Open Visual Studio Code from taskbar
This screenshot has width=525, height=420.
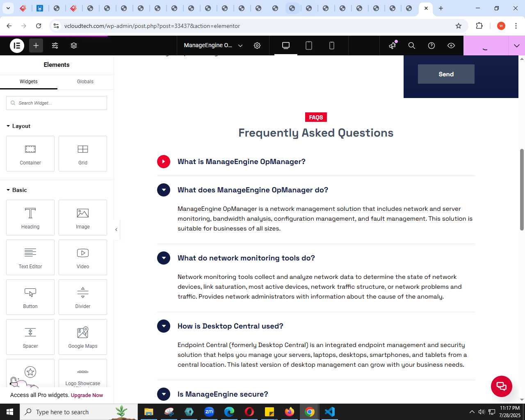[x=330, y=412]
